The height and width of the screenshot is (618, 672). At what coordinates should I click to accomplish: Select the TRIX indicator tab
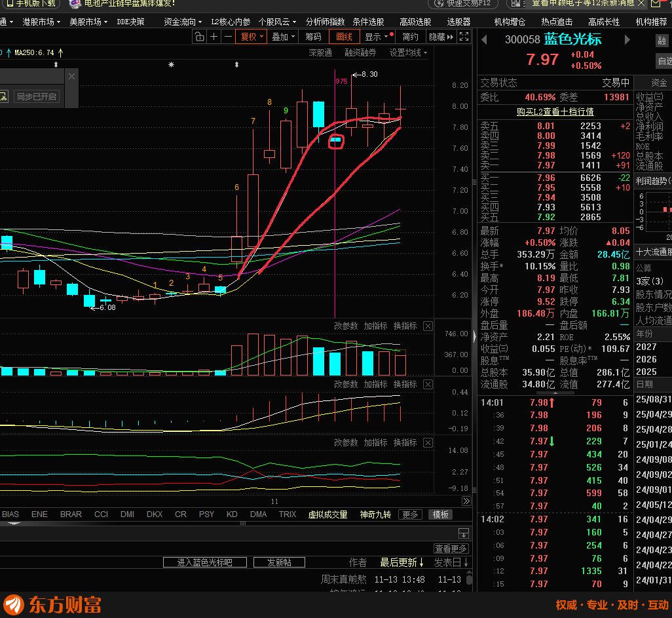point(288,514)
